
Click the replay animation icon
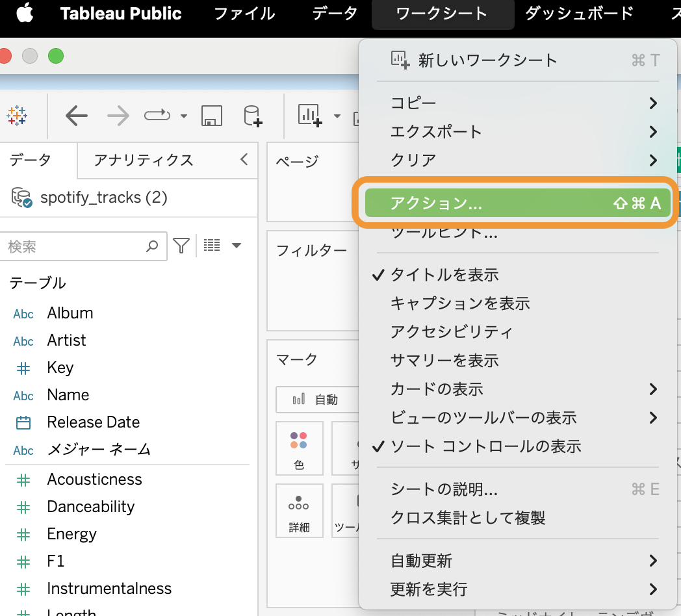click(x=157, y=116)
